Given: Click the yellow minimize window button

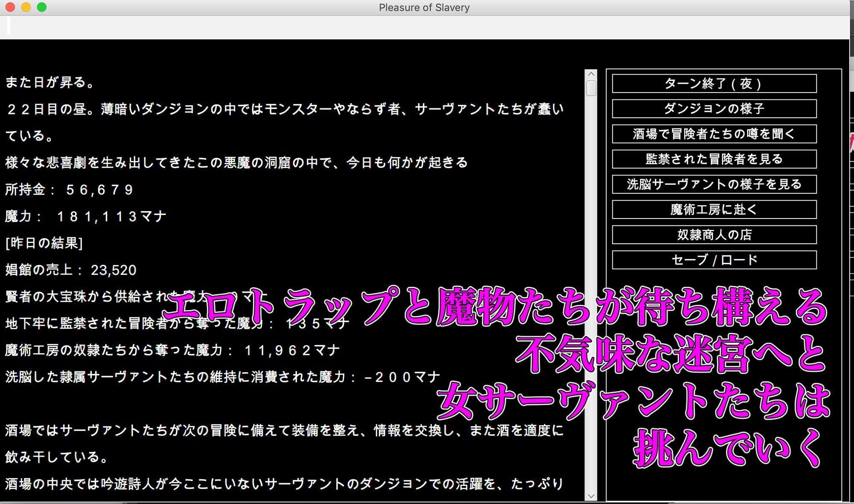Looking at the screenshot, I should click(26, 7).
